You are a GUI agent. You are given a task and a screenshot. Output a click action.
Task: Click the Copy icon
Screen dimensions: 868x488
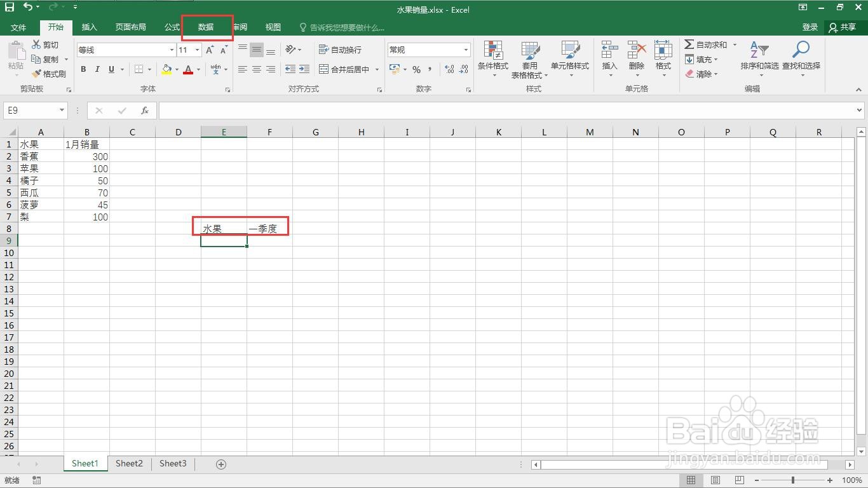pos(36,59)
